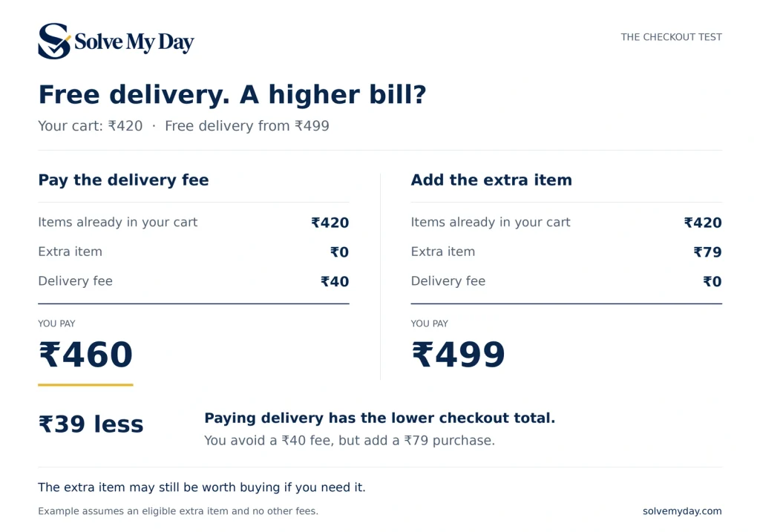The image size is (760, 532).
Task: Click the ₹499 total amount
Action: [458, 354]
